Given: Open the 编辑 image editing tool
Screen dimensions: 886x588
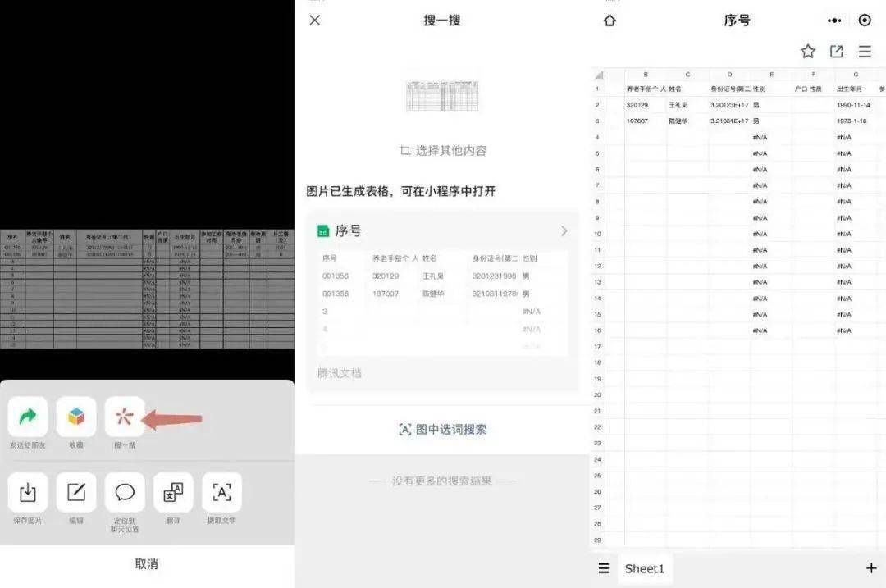Looking at the screenshot, I should click(x=75, y=491).
